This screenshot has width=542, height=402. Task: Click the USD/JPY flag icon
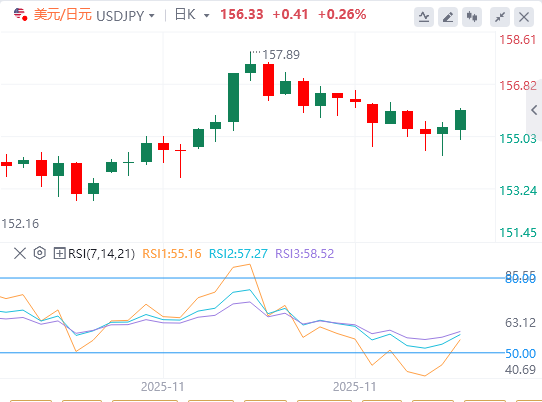click(20, 15)
